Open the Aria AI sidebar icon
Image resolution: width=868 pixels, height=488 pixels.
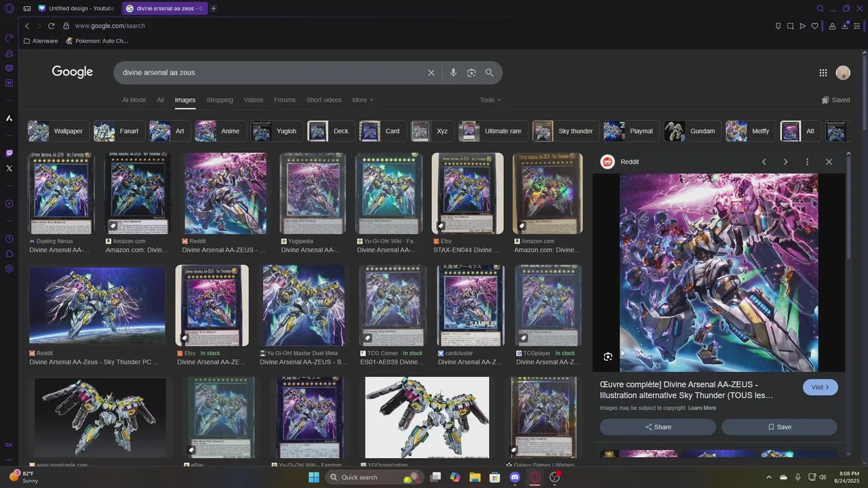[9, 118]
